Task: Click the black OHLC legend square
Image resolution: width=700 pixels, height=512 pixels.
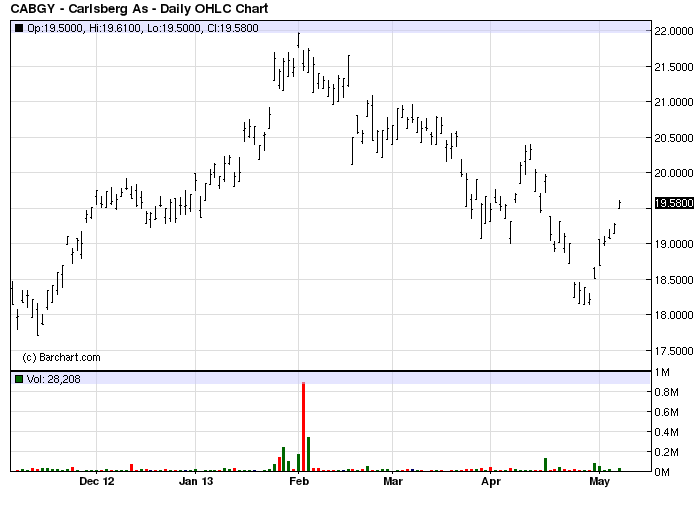Action: tap(19, 28)
